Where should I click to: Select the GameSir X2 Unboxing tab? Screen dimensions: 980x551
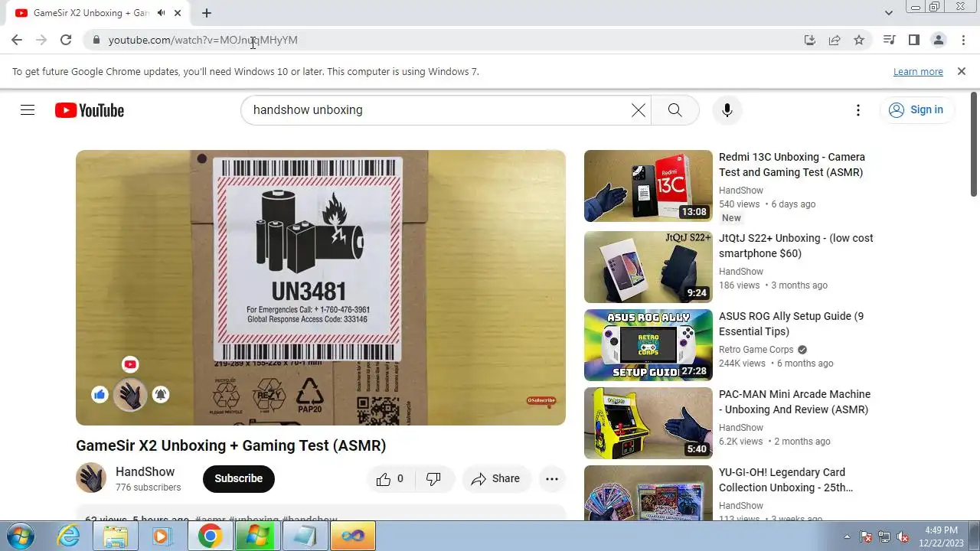click(x=100, y=13)
